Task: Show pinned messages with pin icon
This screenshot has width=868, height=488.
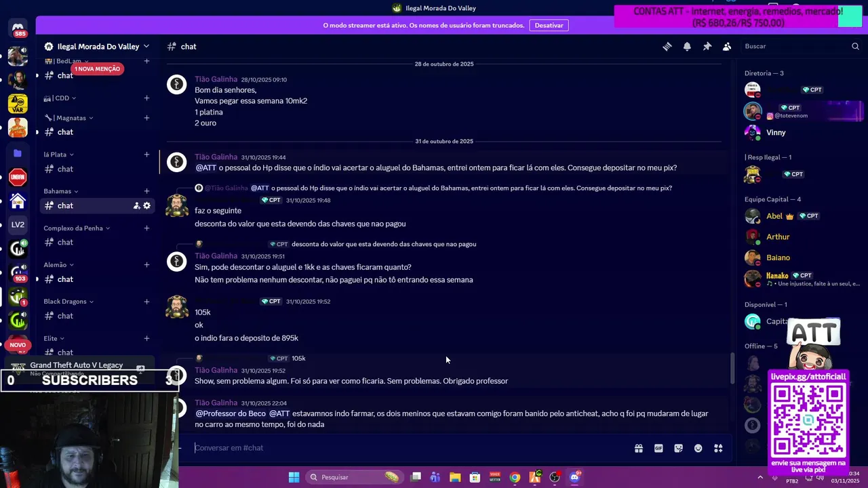Action: [707, 46]
